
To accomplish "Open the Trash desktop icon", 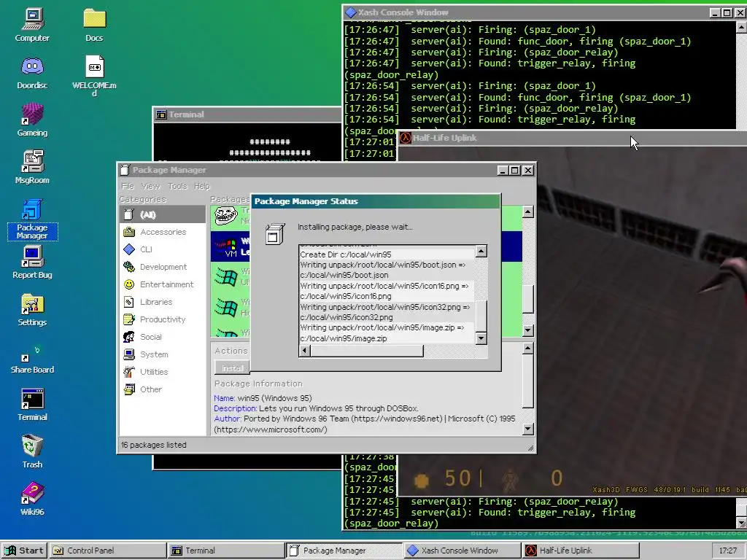I will [32, 451].
